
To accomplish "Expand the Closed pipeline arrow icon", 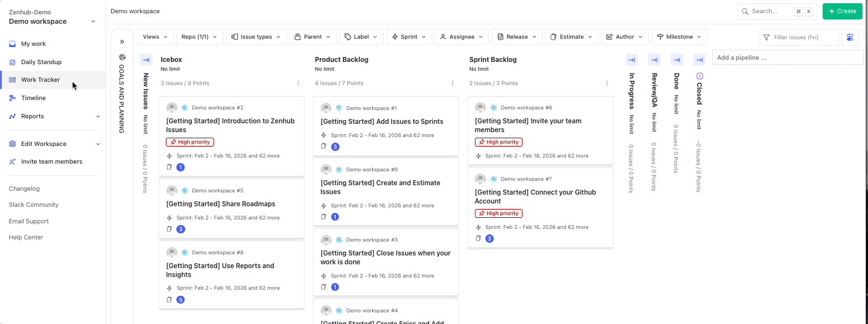I will pos(700,60).
